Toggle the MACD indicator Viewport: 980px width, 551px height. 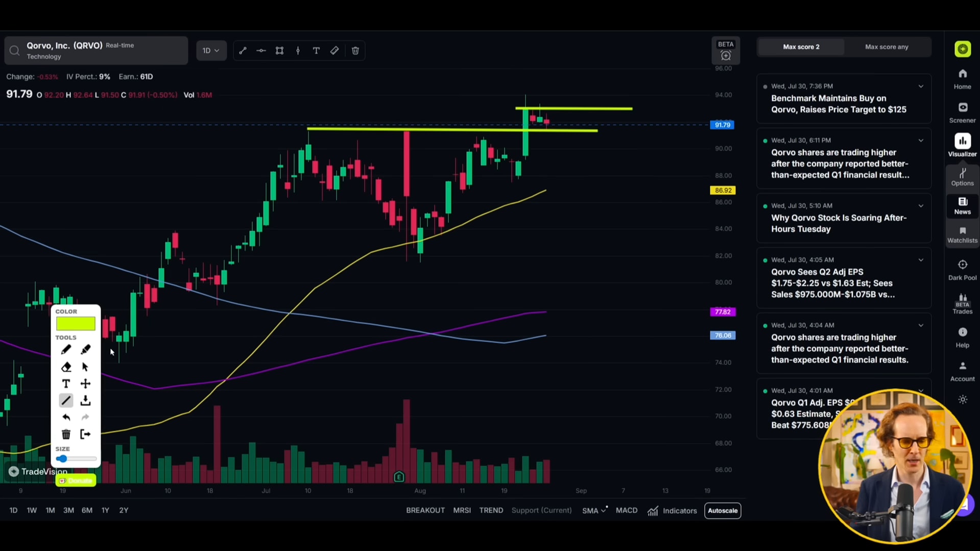(627, 510)
